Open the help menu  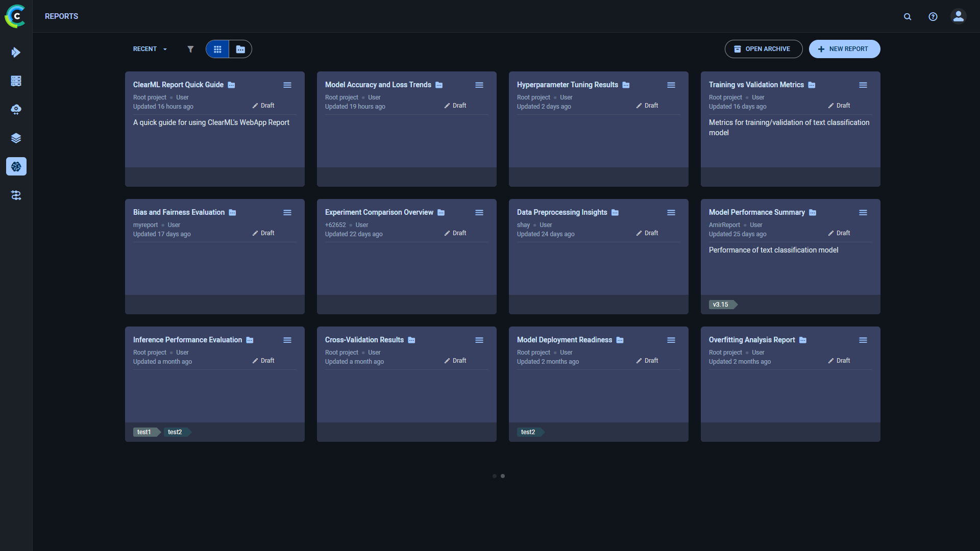933,16
